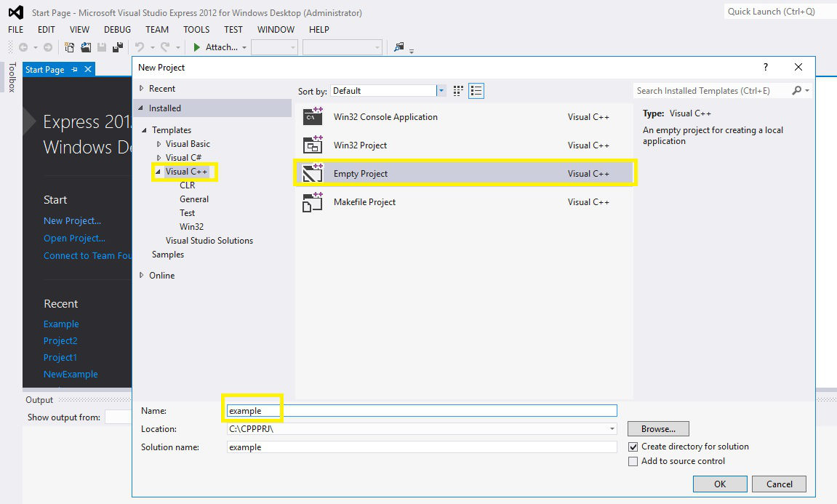Open recent project NewExample
The image size is (837, 504).
pyautogui.click(x=71, y=375)
